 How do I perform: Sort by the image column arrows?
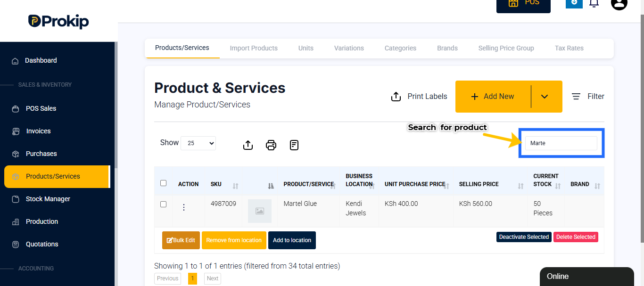271,186
